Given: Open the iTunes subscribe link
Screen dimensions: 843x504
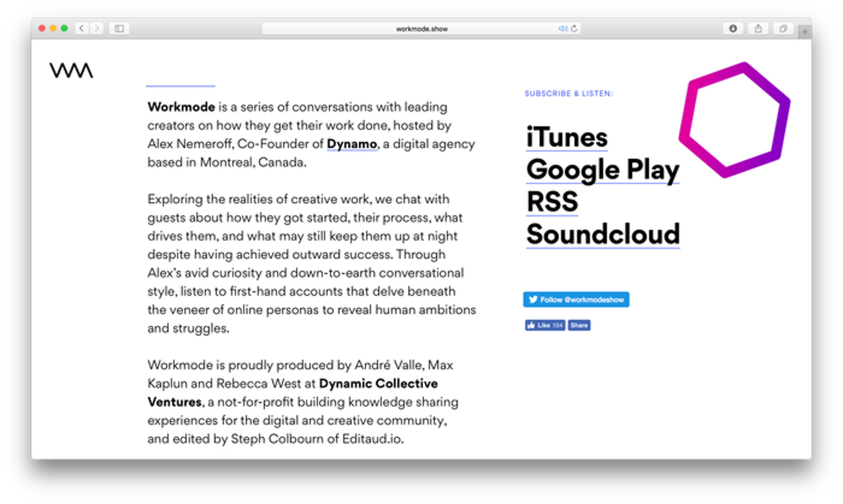Looking at the screenshot, I should [x=567, y=138].
